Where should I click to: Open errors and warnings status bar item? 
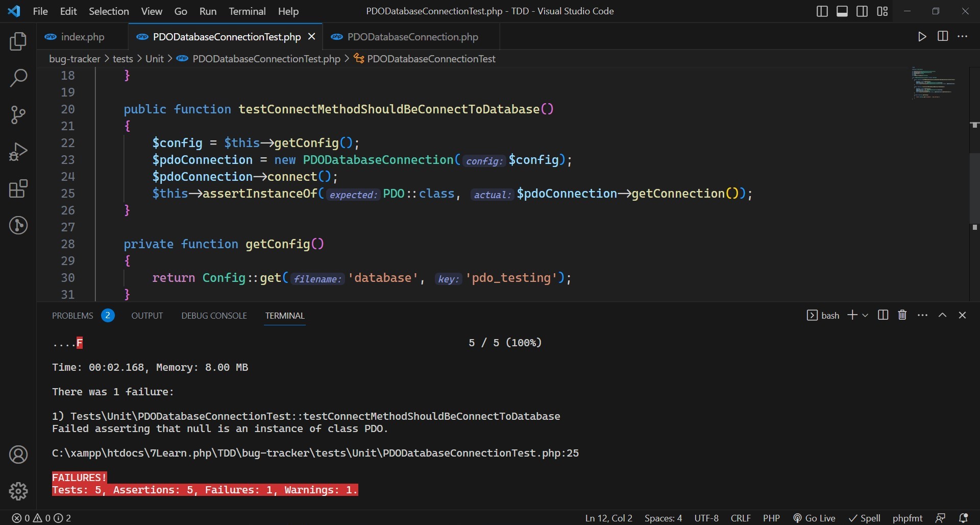[41, 518]
